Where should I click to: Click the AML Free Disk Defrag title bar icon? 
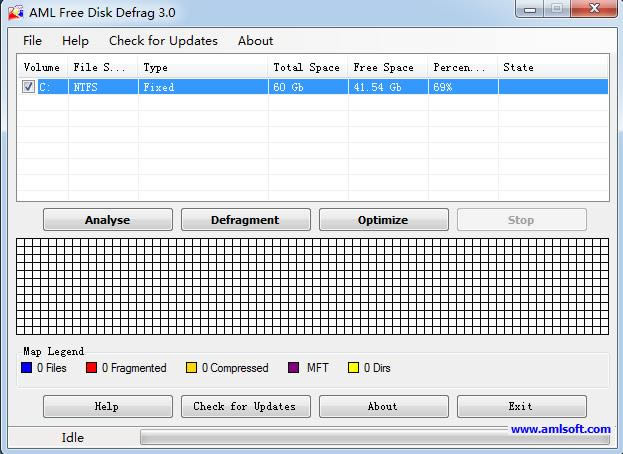point(16,12)
